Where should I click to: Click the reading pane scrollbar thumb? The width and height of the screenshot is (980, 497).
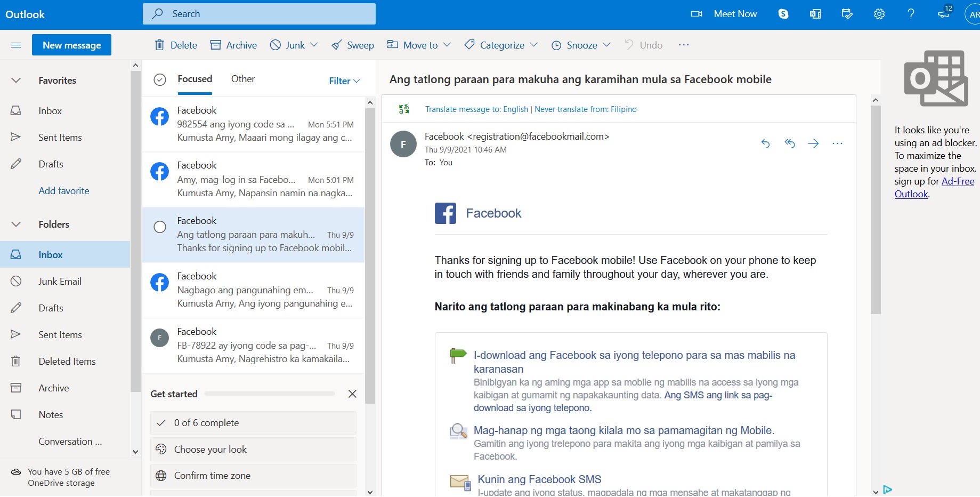coord(876,210)
